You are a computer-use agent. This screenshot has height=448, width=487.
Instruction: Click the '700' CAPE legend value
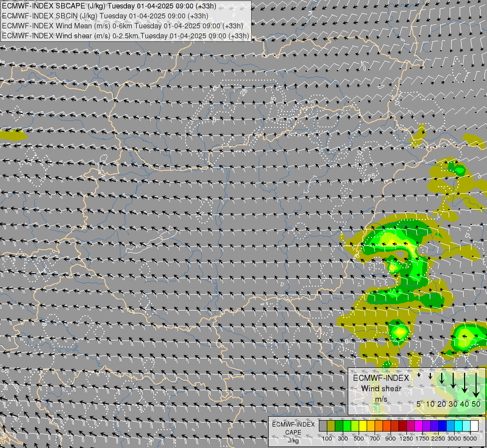point(375,439)
